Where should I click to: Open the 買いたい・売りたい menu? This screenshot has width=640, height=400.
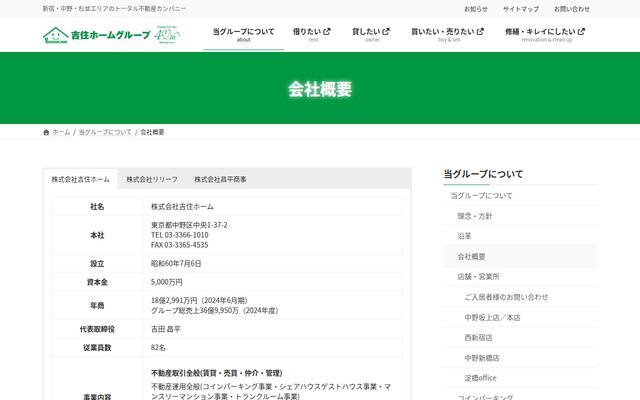click(448, 34)
